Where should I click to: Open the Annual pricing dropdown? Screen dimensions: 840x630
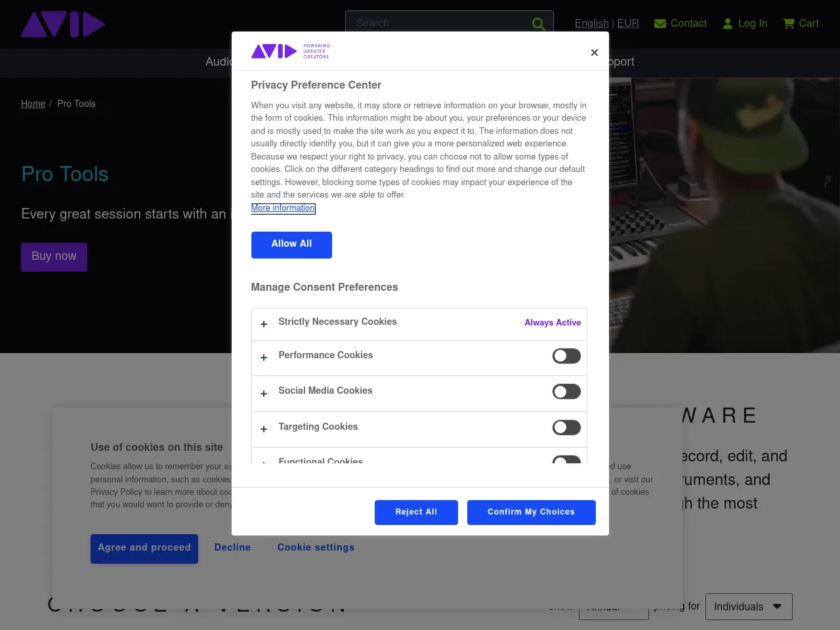pos(614,606)
